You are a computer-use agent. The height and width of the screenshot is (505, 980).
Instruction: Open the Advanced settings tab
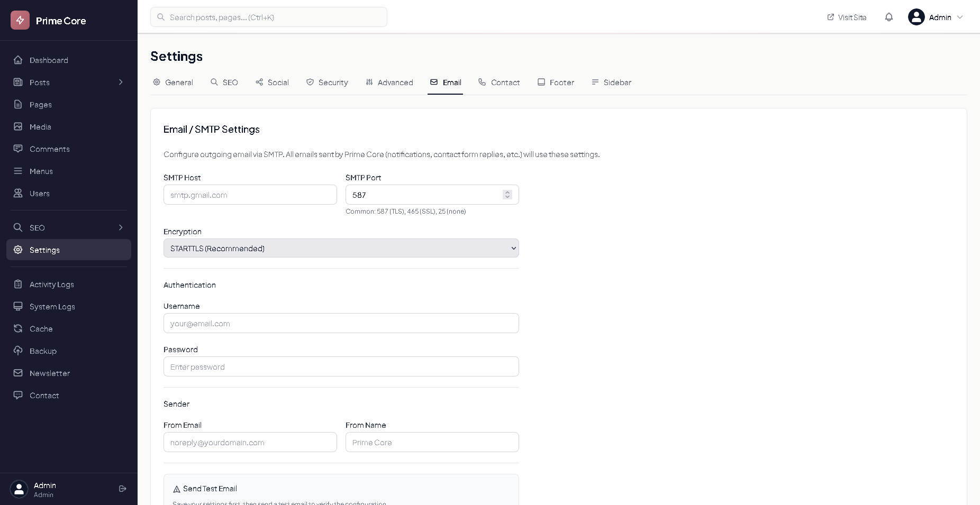pos(389,82)
